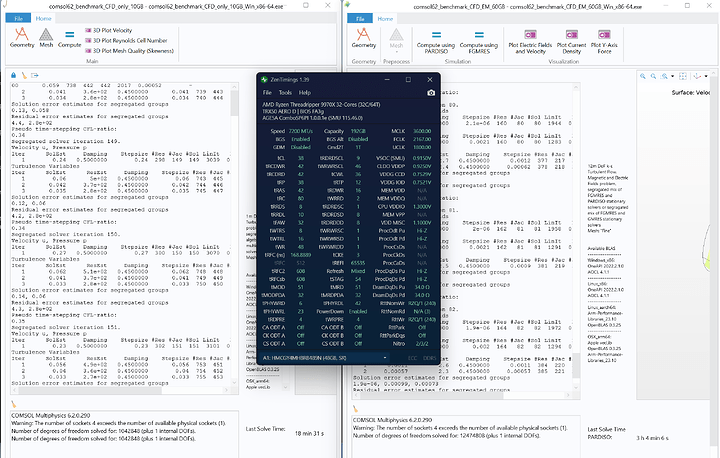Screen dimensions: 720x458
Task: Click Plot Current Density
Action: tap(572, 41)
